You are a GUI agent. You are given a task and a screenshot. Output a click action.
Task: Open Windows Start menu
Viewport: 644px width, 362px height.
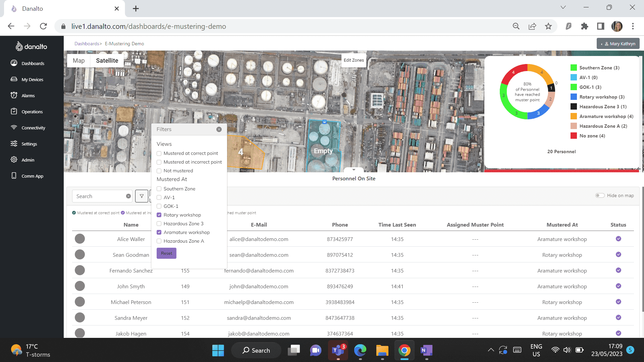coord(218,350)
